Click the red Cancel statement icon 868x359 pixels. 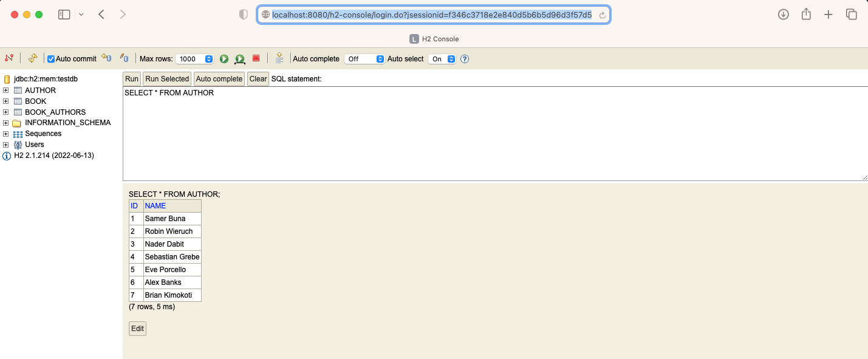pos(256,58)
